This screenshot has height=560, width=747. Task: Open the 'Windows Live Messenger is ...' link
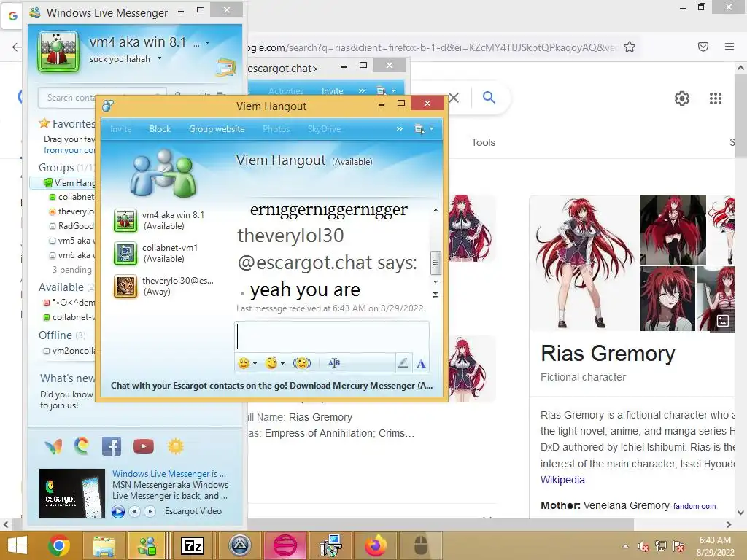169,474
